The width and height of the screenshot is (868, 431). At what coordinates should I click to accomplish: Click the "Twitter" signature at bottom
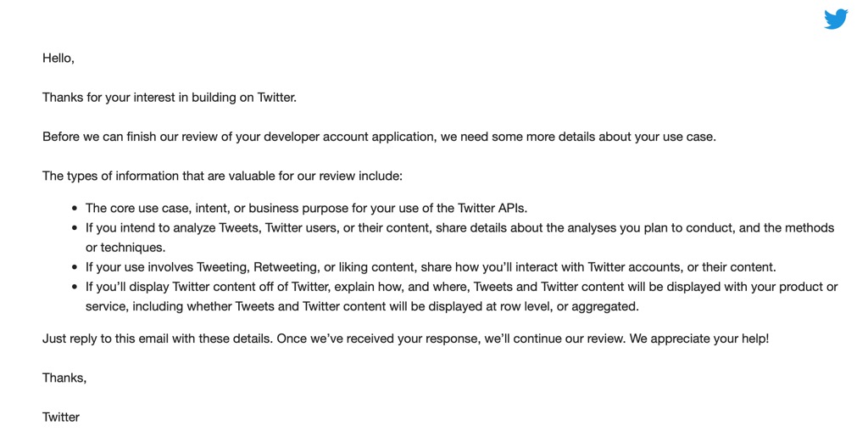click(x=61, y=417)
